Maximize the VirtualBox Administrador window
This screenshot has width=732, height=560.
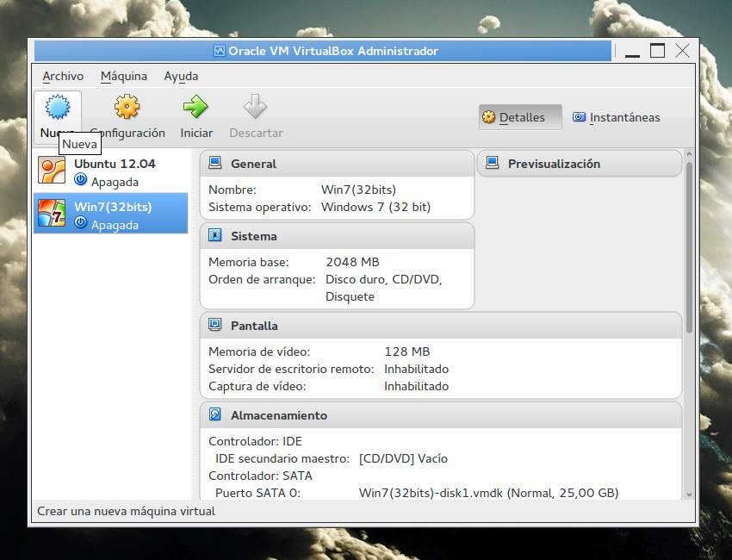point(657,51)
